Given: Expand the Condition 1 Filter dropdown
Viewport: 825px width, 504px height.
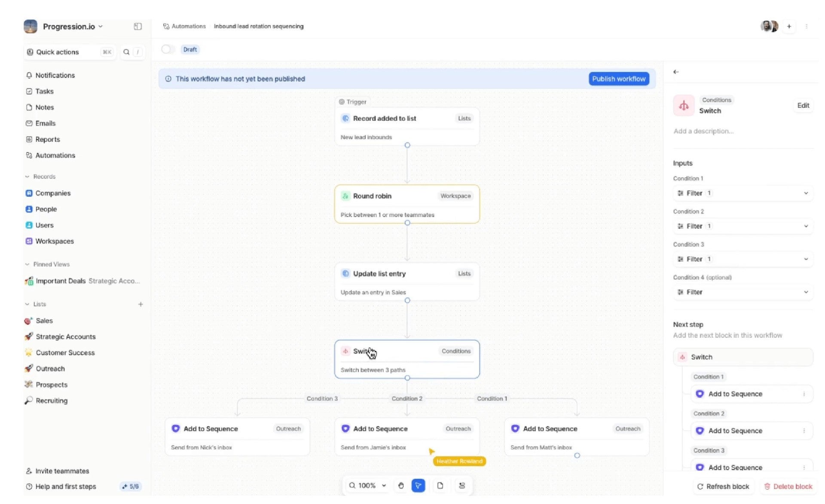Looking at the screenshot, I should 806,193.
